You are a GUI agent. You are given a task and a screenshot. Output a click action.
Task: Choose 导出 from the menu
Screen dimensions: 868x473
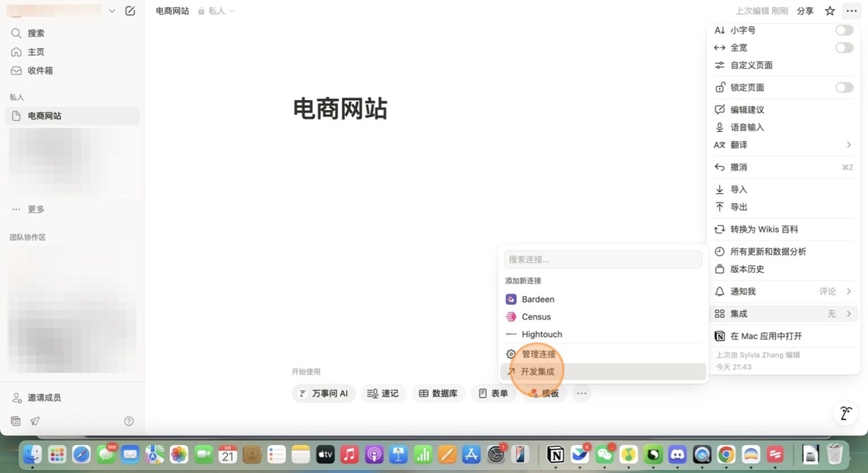pos(784,207)
